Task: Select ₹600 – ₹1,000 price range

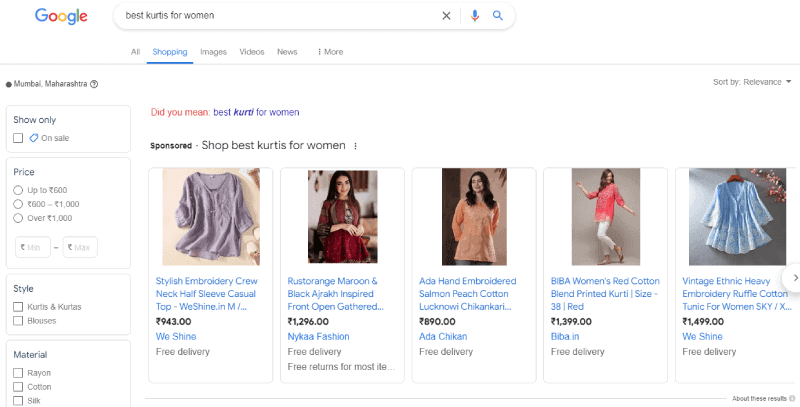Action: tap(18, 204)
